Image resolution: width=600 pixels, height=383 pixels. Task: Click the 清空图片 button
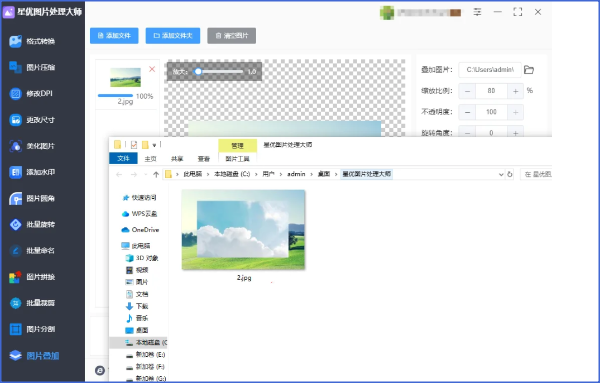[232, 36]
